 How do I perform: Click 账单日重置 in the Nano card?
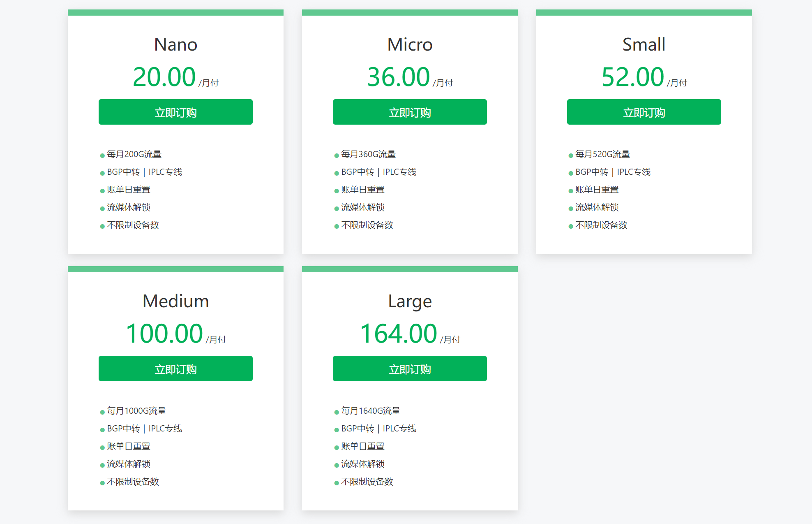129,190
